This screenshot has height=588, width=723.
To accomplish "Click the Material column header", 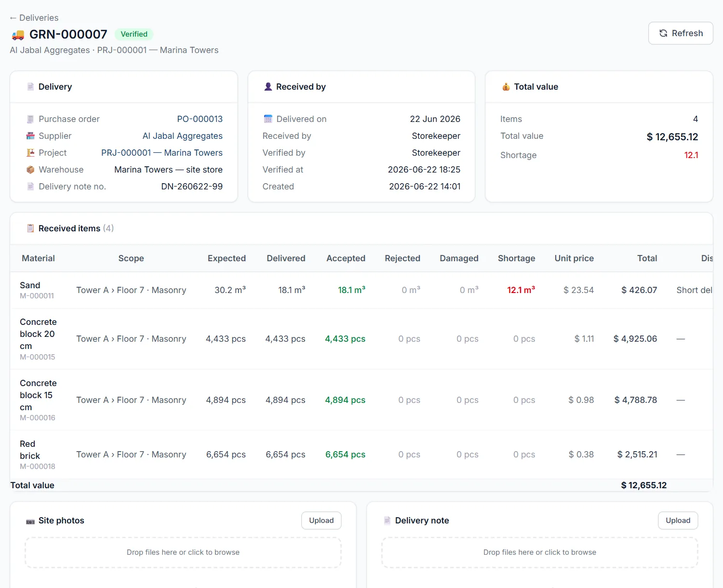I will (x=39, y=258).
